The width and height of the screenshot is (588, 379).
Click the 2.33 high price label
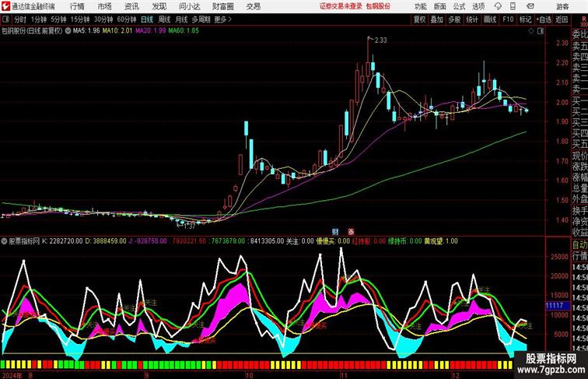[x=380, y=40]
